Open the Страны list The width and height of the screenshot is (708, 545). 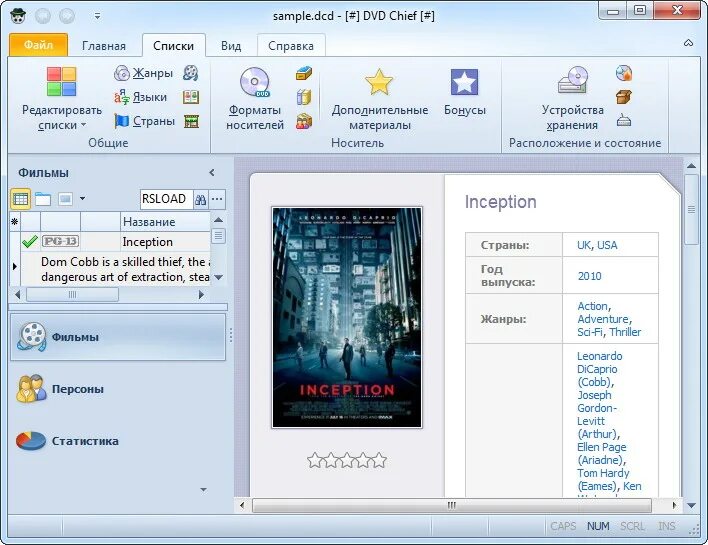(x=144, y=121)
